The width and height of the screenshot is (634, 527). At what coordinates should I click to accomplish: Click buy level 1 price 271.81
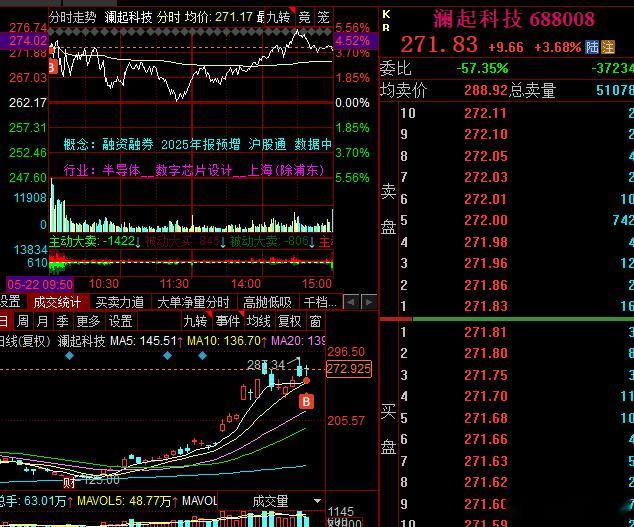tap(486, 332)
